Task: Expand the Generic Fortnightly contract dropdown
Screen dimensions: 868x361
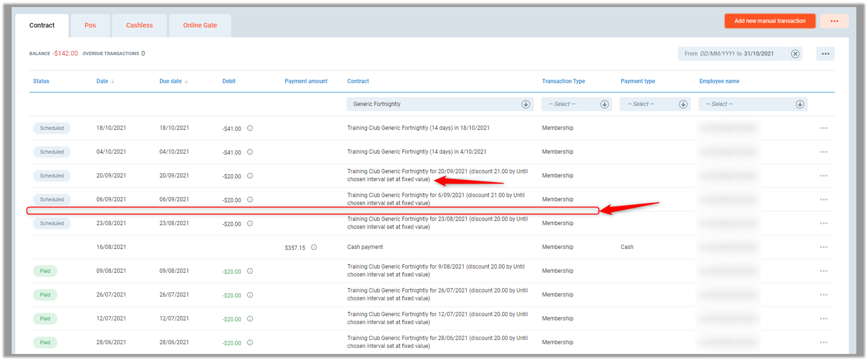Action: click(x=526, y=104)
